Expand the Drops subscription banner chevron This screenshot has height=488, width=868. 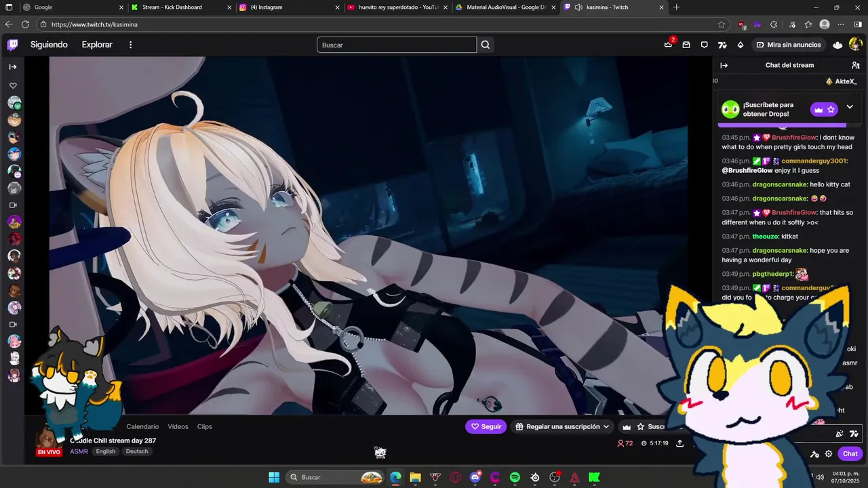(850, 107)
